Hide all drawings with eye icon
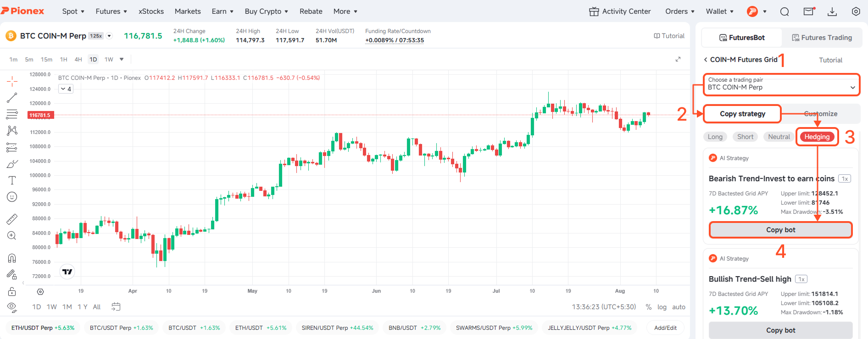Viewport: 868px width, 339px height. 12,307
